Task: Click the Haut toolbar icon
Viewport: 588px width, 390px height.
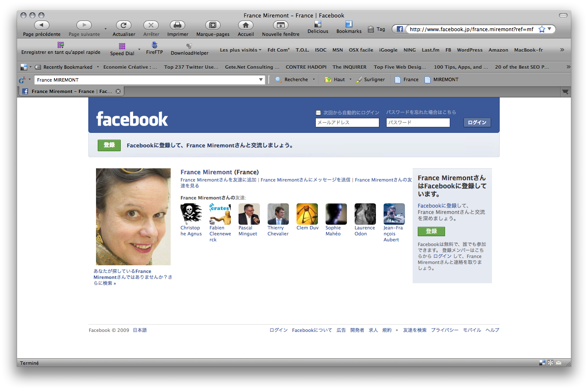Action: pos(328,79)
